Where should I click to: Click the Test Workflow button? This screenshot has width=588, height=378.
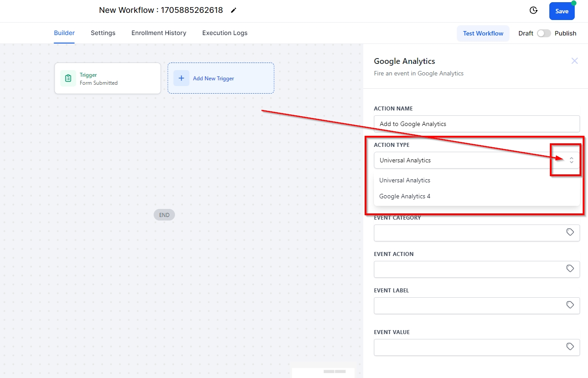(483, 33)
